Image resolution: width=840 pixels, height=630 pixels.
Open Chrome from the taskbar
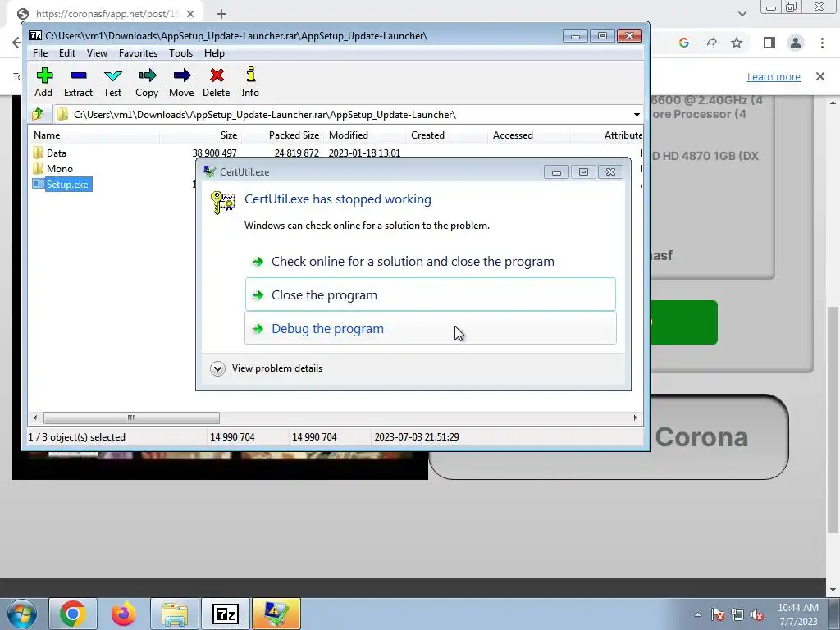(73, 614)
